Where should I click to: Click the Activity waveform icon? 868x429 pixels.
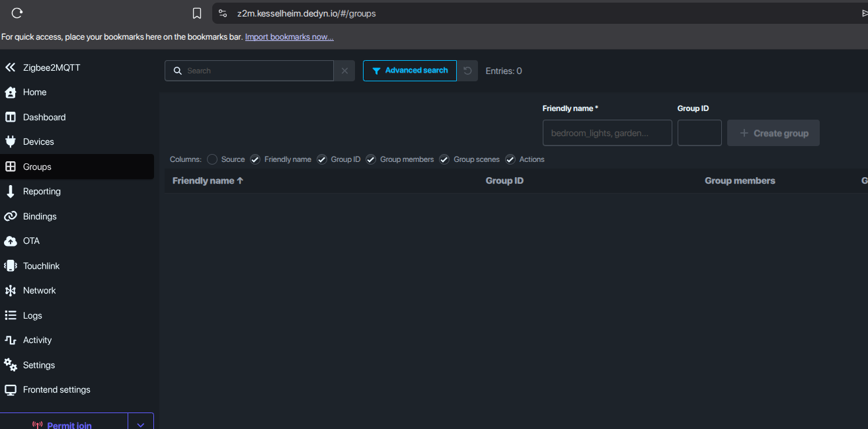[10, 340]
